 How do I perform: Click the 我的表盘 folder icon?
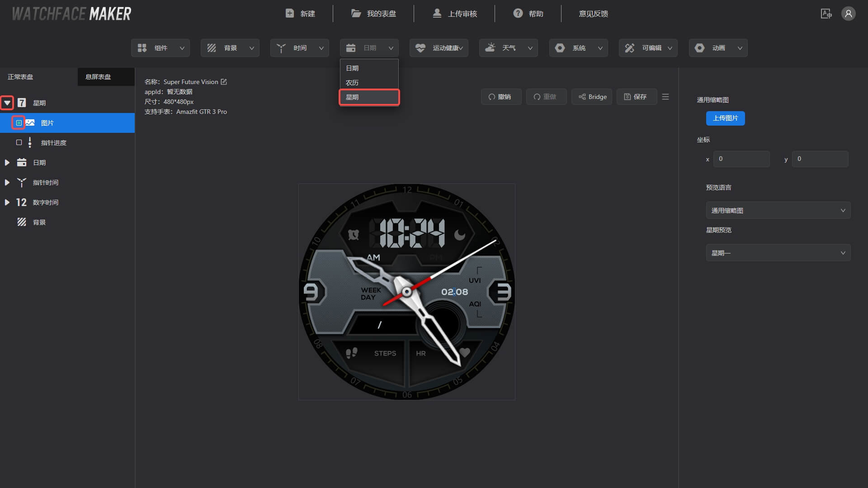tap(356, 14)
